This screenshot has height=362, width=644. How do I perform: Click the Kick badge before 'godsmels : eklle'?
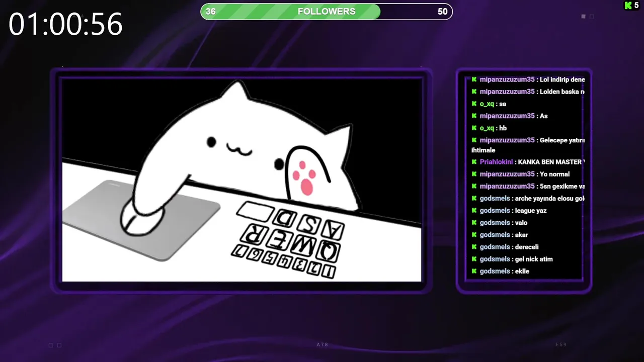pyautogui.click(x=474, y=271)
